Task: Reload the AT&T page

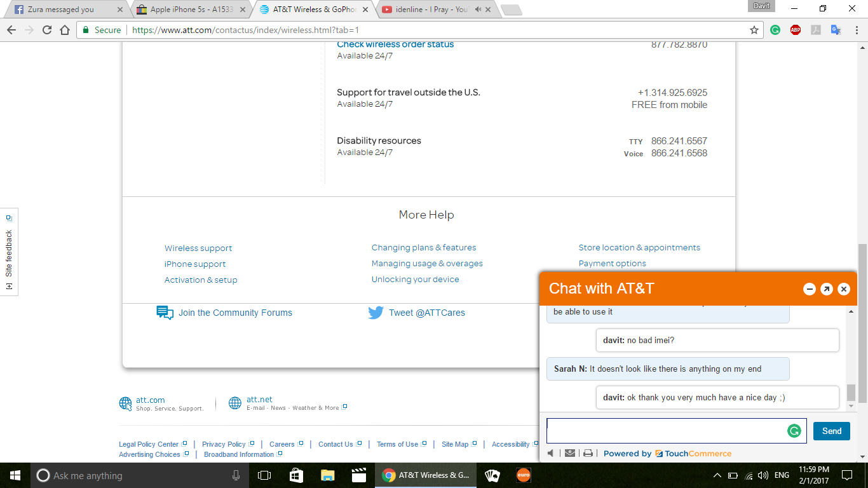Action: coord(46,30)
